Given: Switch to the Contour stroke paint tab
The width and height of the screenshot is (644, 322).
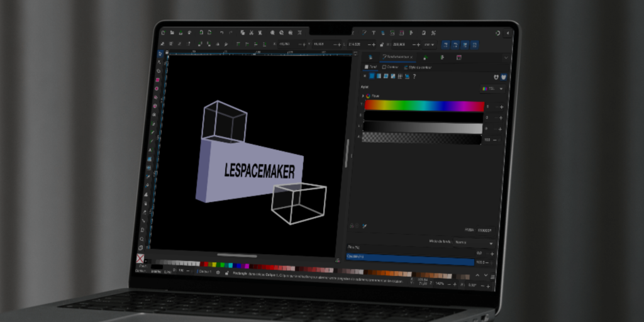Looking at the screenshot, I should point(390,67).
